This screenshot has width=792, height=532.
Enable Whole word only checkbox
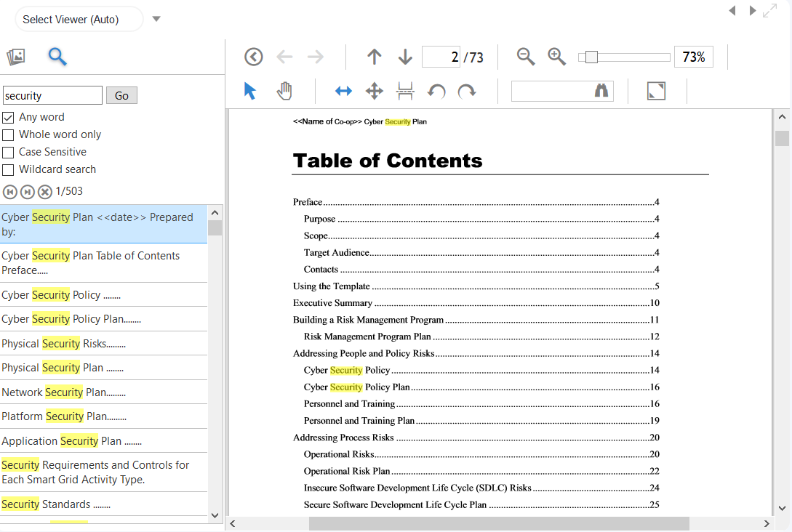pos(8,135)
